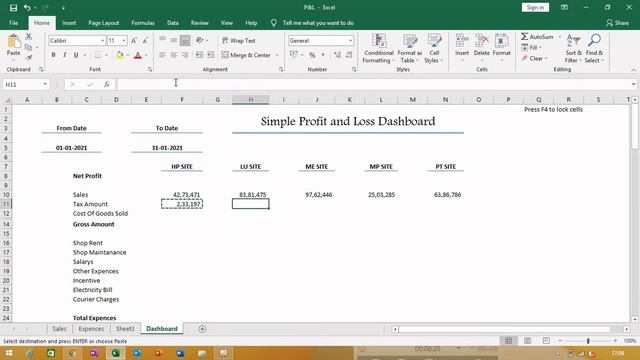Click the Merge & Center button
Screen dimensions: 640x360
tap(246, 55)
